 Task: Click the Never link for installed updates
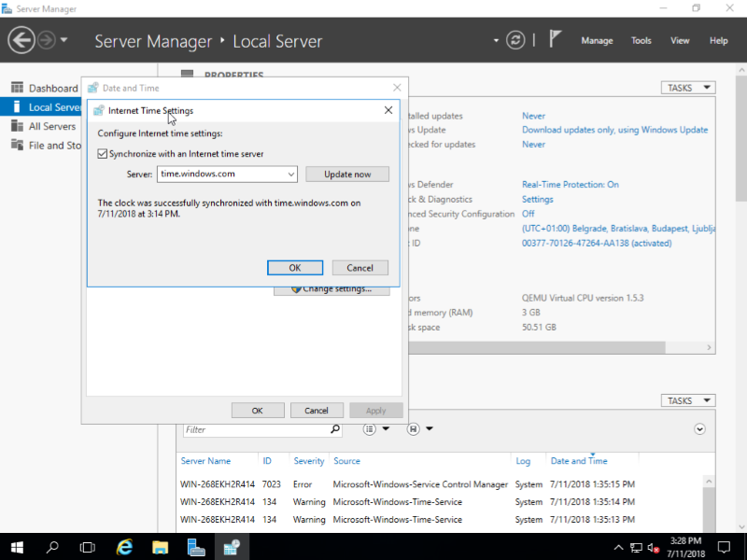click(533, 116)
